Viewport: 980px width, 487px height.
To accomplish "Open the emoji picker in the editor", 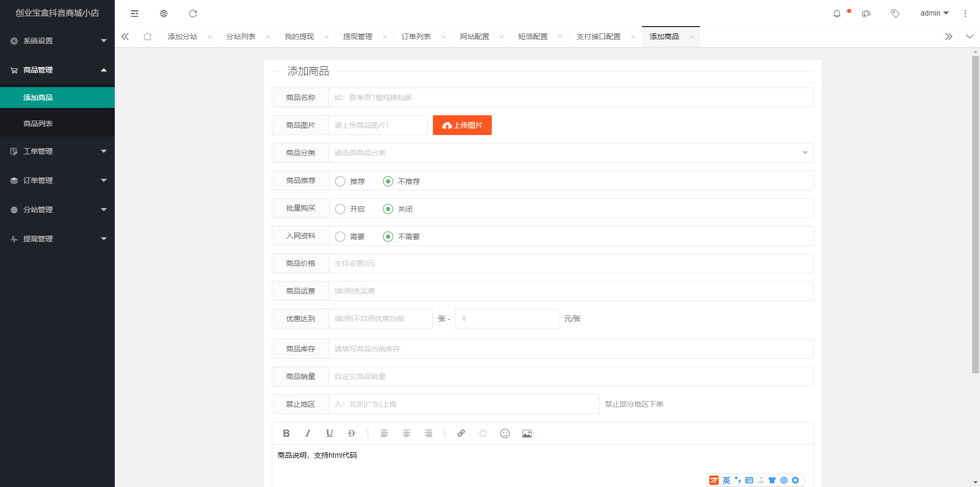I will [x=505, y=433].
